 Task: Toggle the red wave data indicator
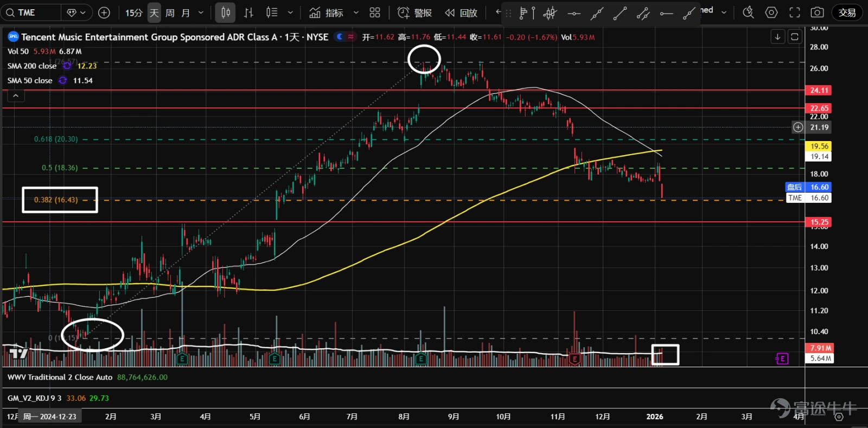(x=351, y=37)
